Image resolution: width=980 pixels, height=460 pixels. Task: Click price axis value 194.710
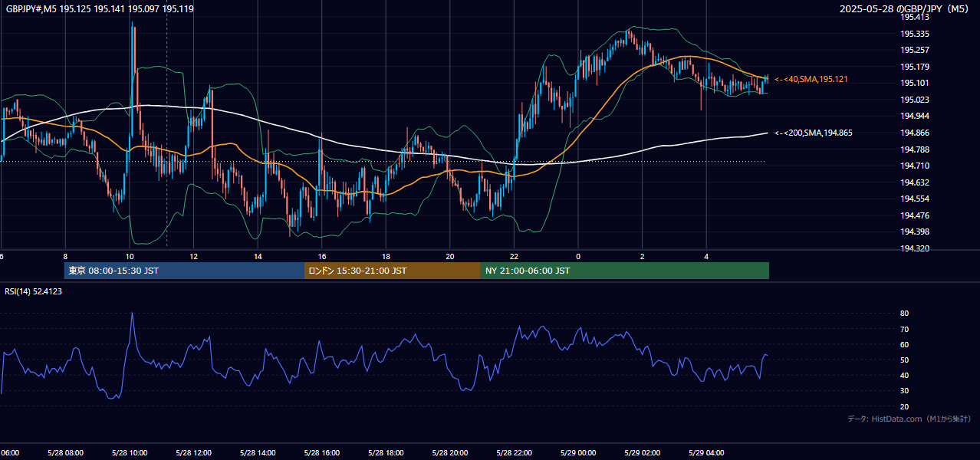pyautogui.click(x=915, y=166)
